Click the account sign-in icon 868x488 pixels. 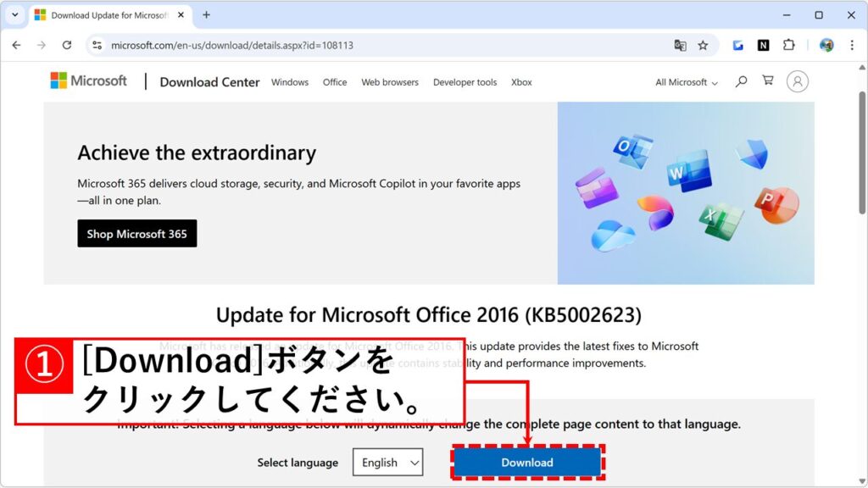797,81
